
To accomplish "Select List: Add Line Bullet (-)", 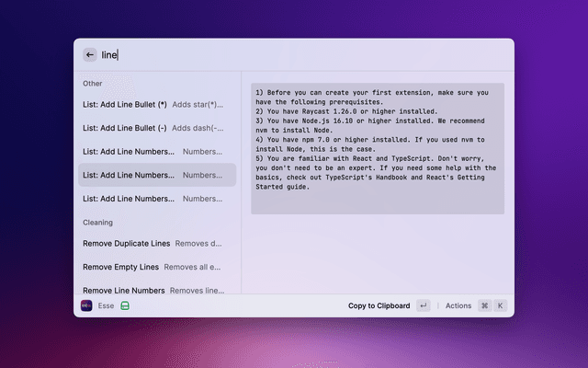I will (124, 128).
